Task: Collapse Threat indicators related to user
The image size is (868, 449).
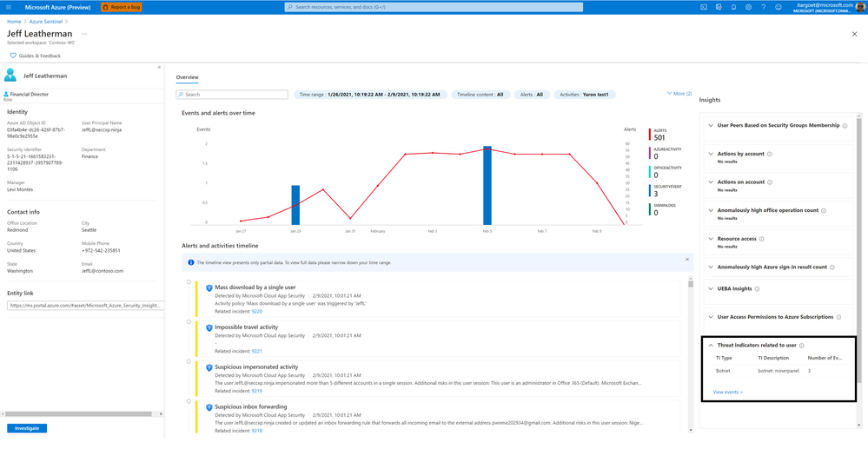Action: pos(712,345)
